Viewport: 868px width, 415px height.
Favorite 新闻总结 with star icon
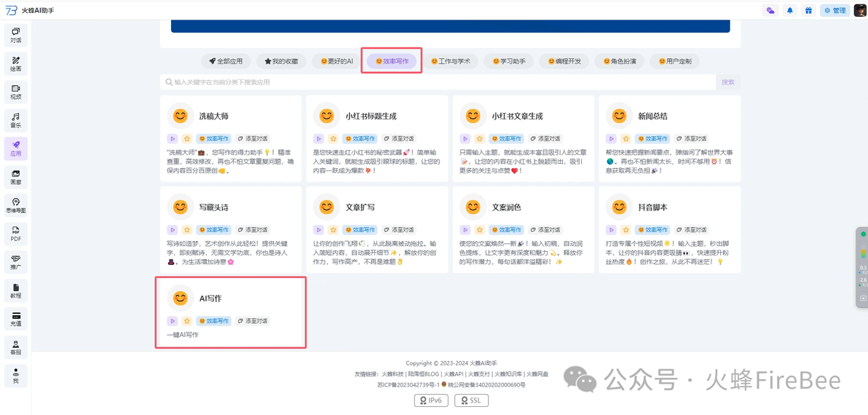coord(626,138)
